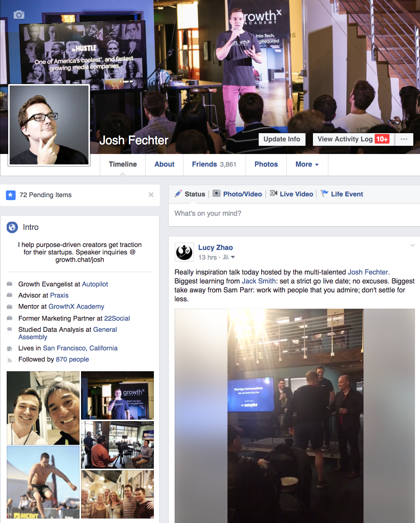
Task: Open the About tab
Action: (x=164, y=164)
